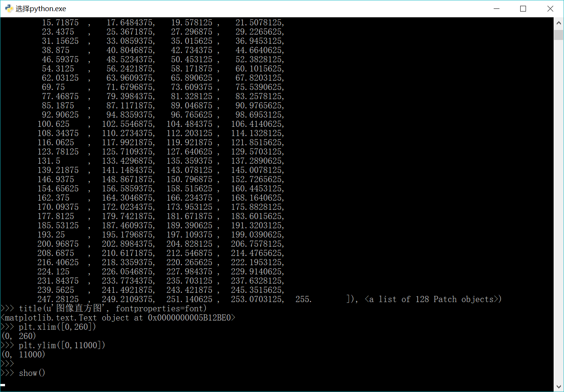Click the value 15.71875 in first row
Screen dimensions: 564x392
pos(60,22)
